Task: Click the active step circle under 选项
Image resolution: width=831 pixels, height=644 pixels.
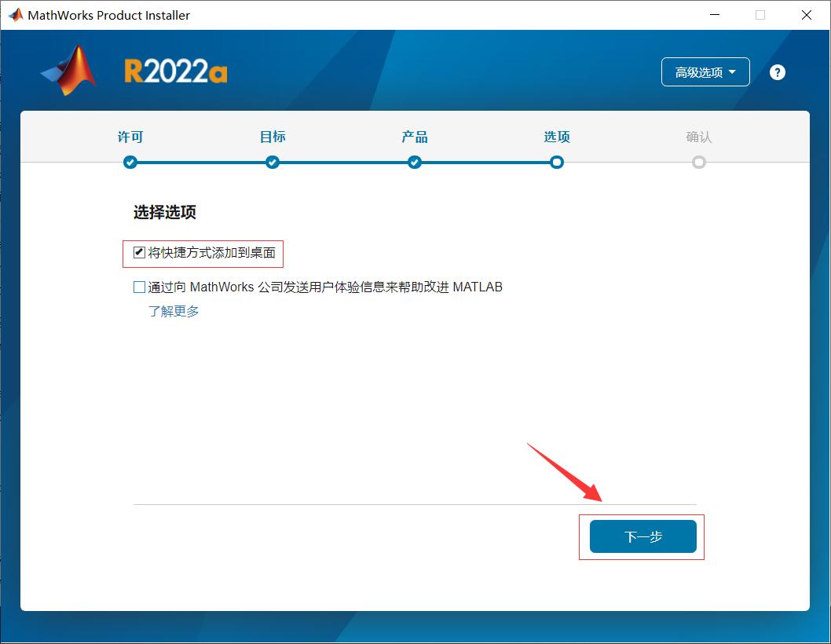Action: coord(556,162)
